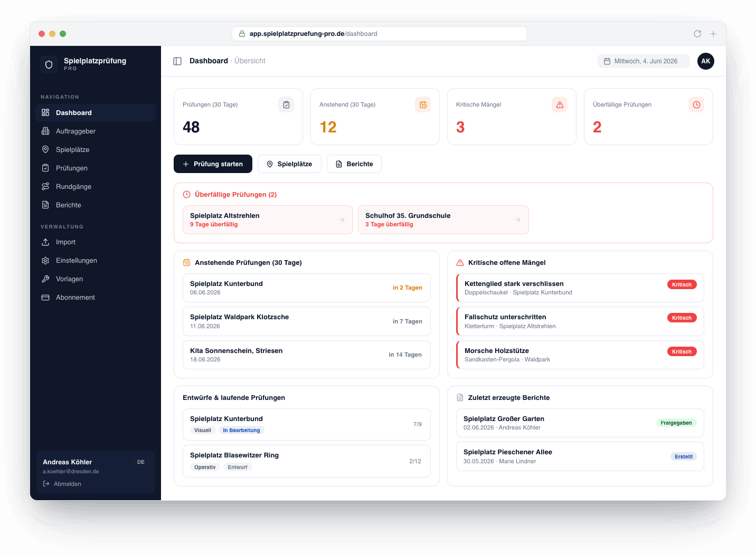Click arrow on Schulhof 35. Grundschule overdue card
This screenshot has width=756, height=554.
518,219
